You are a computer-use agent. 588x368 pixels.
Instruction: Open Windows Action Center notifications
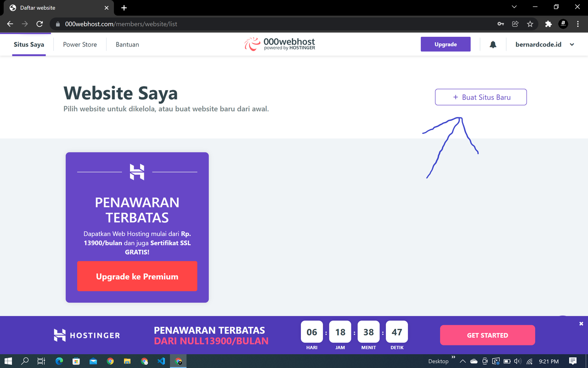click(x=573, y=361)
